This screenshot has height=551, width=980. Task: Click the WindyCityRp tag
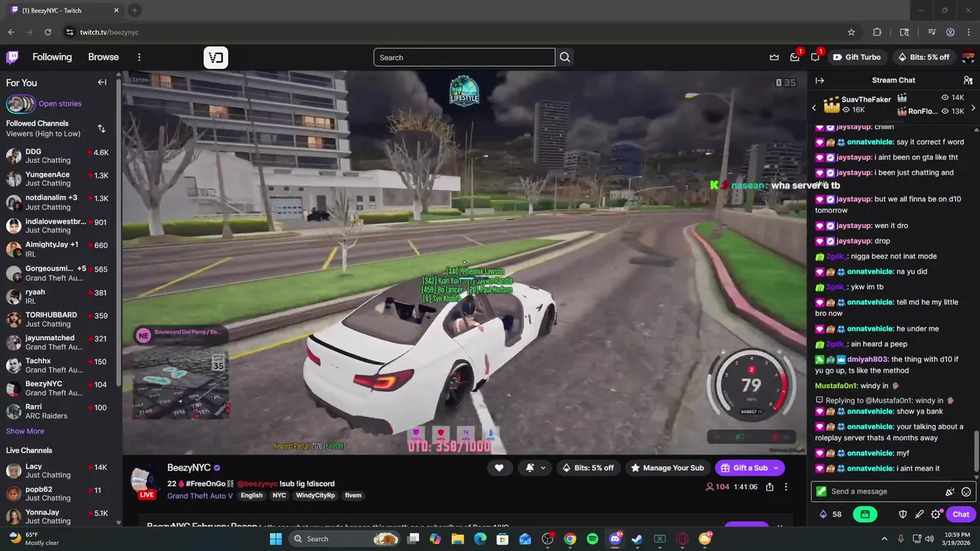click(x=315, y=496)
